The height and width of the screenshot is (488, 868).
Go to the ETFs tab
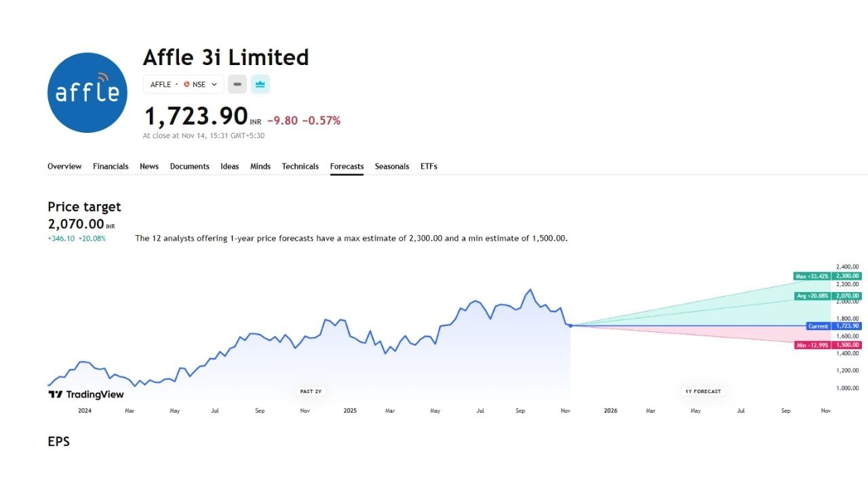[x=429, y=166]
